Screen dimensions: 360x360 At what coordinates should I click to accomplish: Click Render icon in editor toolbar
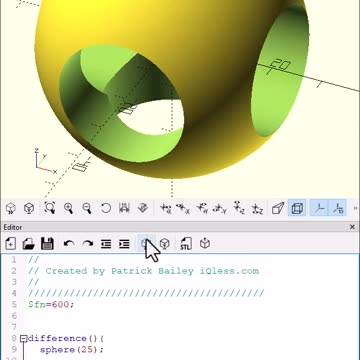[164, 244]
